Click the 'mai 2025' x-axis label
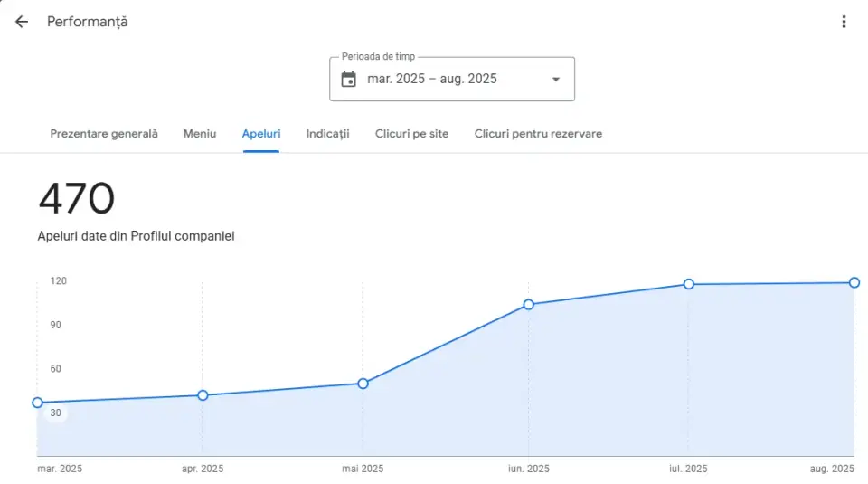 (x=363, y=469)
